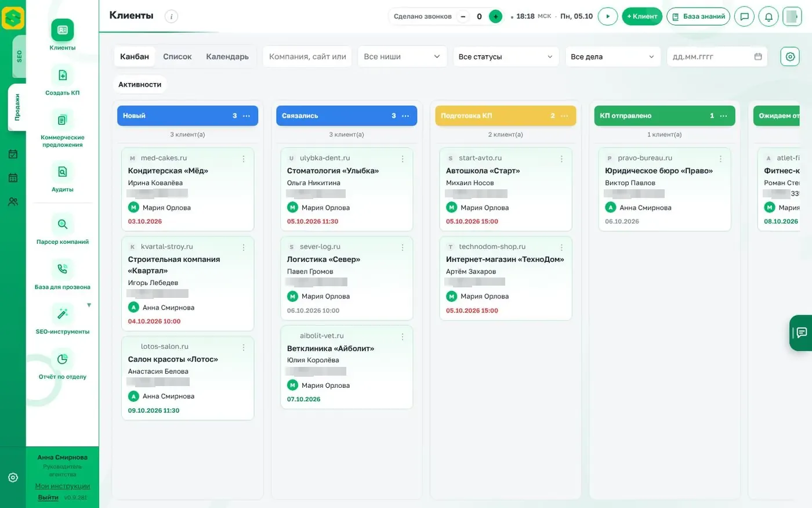This screenshot has height=508, width=812.
Task: Open the Связались column options menu
Action: pyautogui.click(x=405, y=116)
